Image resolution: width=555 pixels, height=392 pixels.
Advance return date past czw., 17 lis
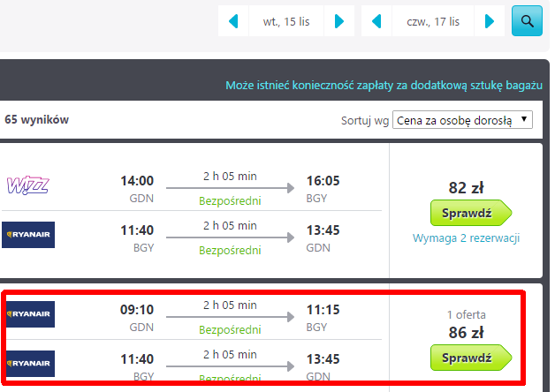pos(489,21)
